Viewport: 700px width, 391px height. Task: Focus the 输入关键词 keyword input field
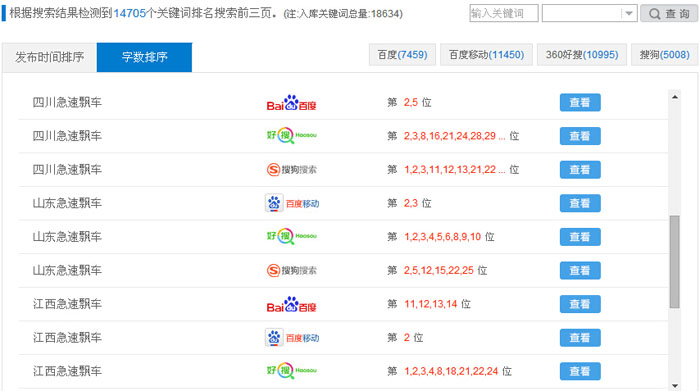click(504, 13)
